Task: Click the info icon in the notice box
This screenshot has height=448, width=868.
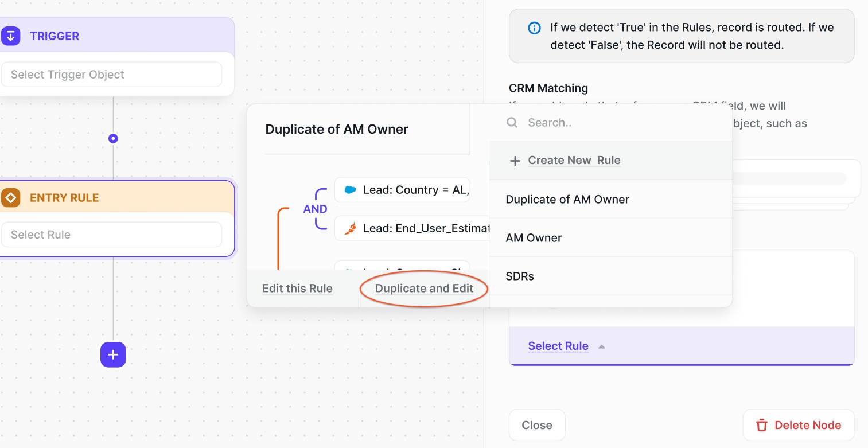Action: coord(534,28)
